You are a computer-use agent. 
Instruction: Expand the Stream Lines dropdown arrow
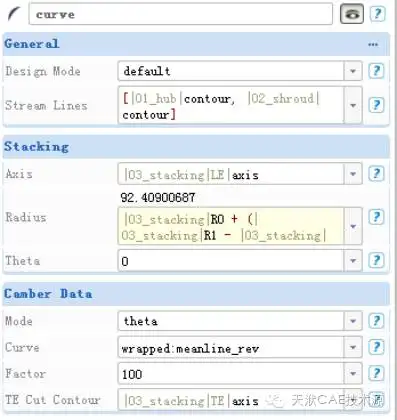click(353, 105)
